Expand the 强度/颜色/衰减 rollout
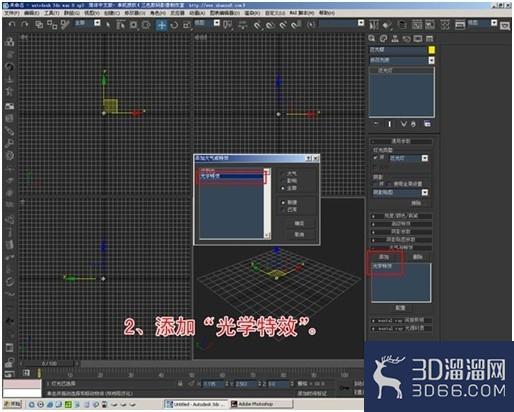The image size is (514, 412). pyautogui.click(x=401, y=216)
